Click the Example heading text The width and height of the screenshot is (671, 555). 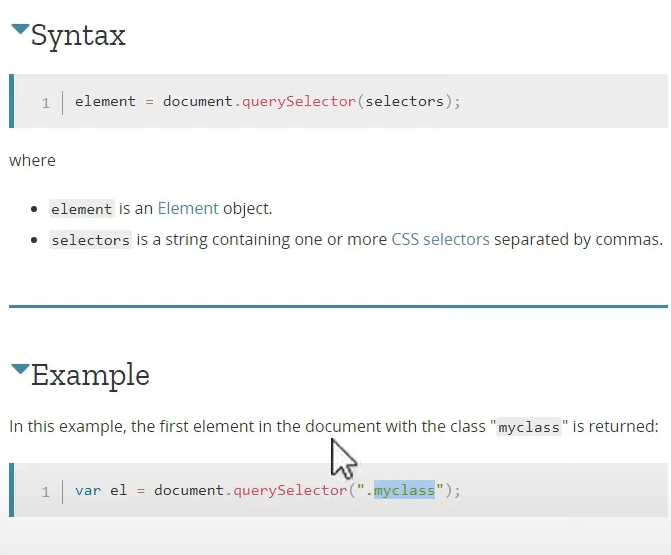coord(90,375)
